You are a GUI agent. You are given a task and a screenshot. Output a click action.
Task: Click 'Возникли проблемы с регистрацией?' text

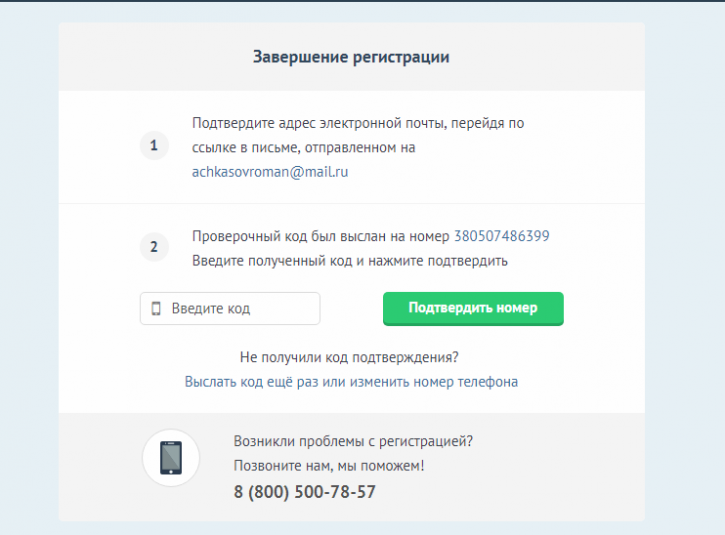353,441
